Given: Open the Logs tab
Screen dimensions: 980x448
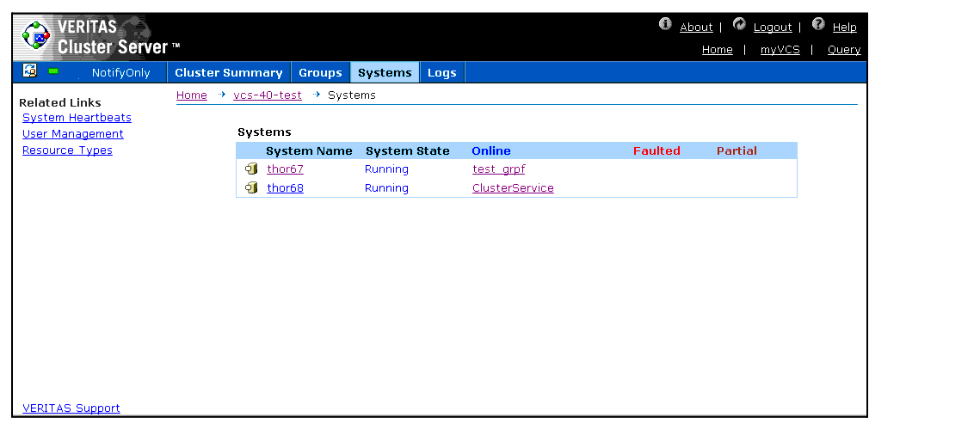Looking at the screenshot, I should (x=441, y=73).
